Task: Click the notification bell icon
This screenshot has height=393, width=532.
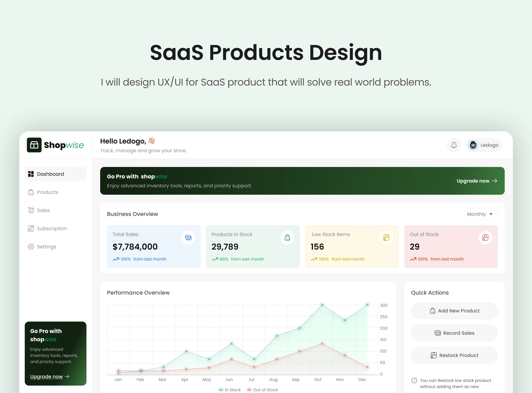Action: tap(454, 145)
